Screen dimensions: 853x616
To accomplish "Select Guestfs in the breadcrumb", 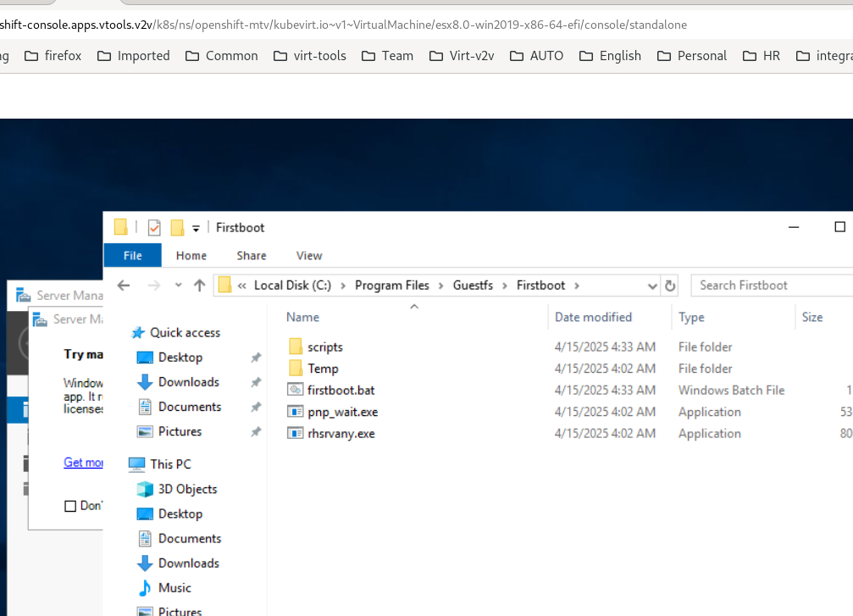I will (473, 286).
